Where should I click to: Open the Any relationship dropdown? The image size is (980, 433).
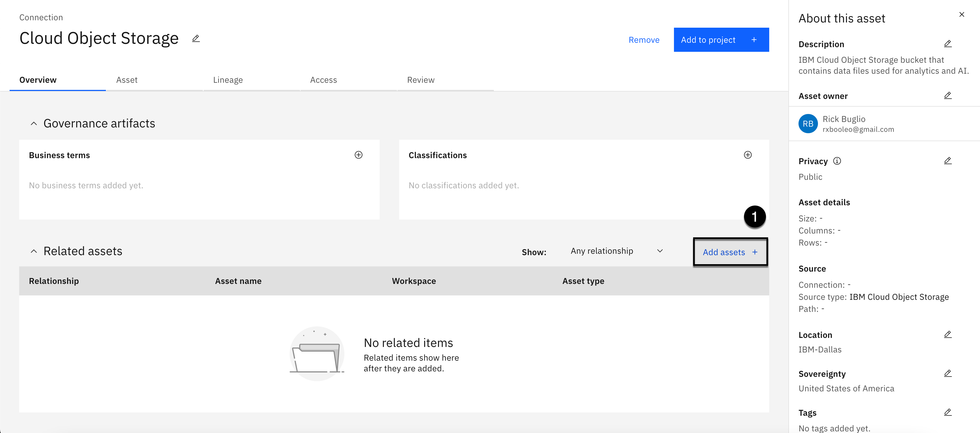coord(616,251)
